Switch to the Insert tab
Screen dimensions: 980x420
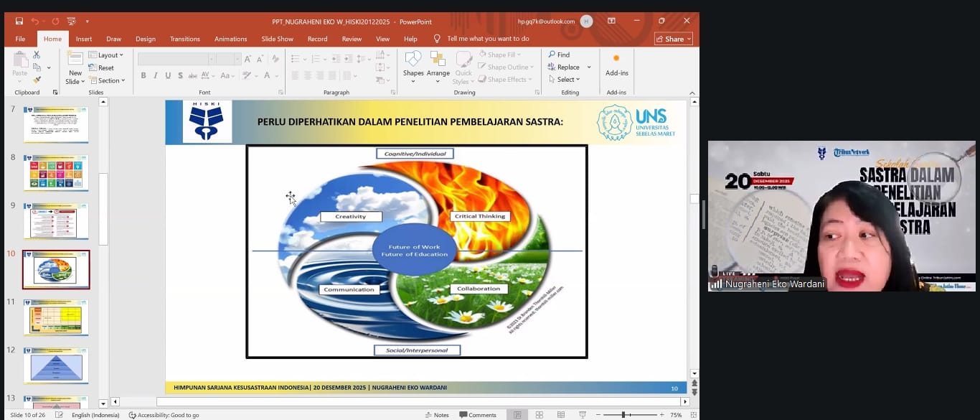84,39
